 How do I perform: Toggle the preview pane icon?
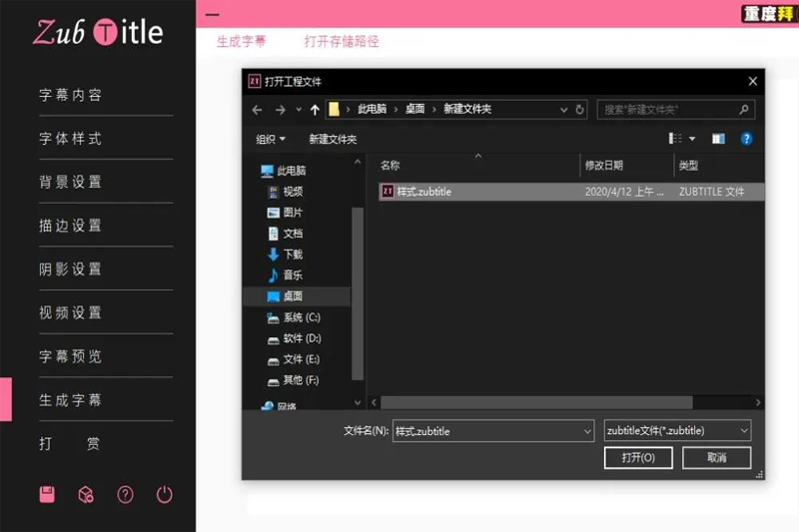[718, 139]
